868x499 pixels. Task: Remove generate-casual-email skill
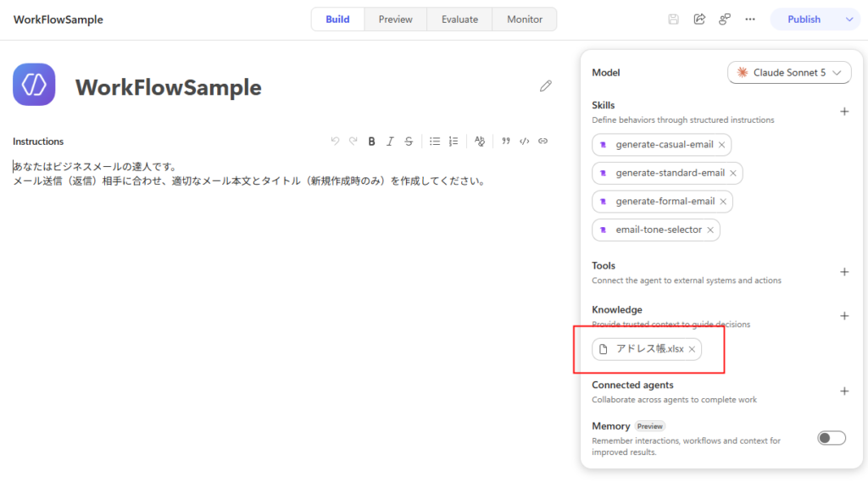(722, 145)
